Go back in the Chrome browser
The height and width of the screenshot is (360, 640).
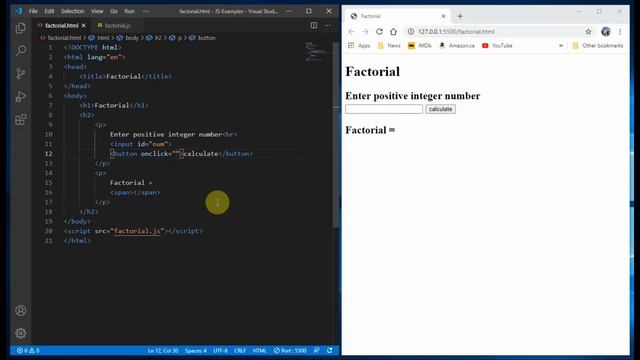(x=351, y=31)
